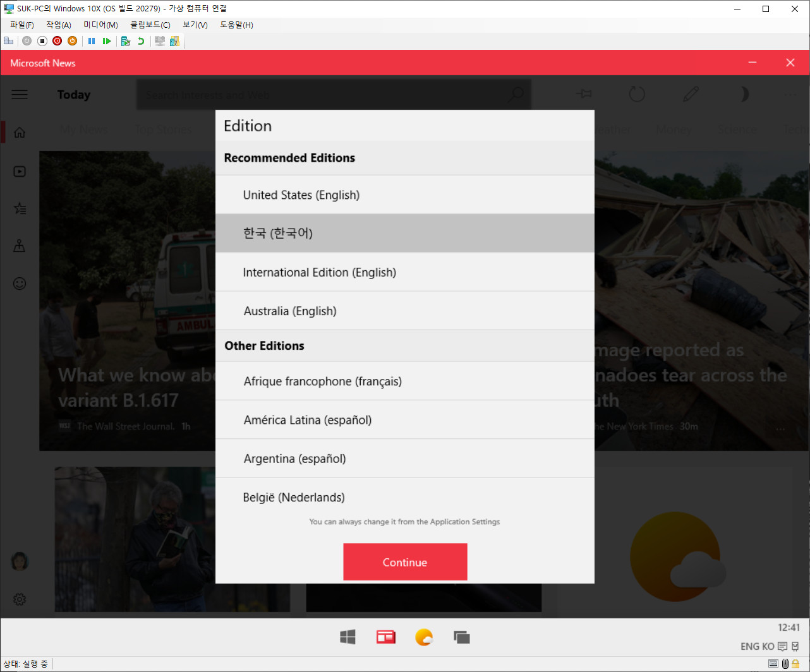Open the user profile avatar
The height and width of the screenshot is (672, 810).
point(20,560)
